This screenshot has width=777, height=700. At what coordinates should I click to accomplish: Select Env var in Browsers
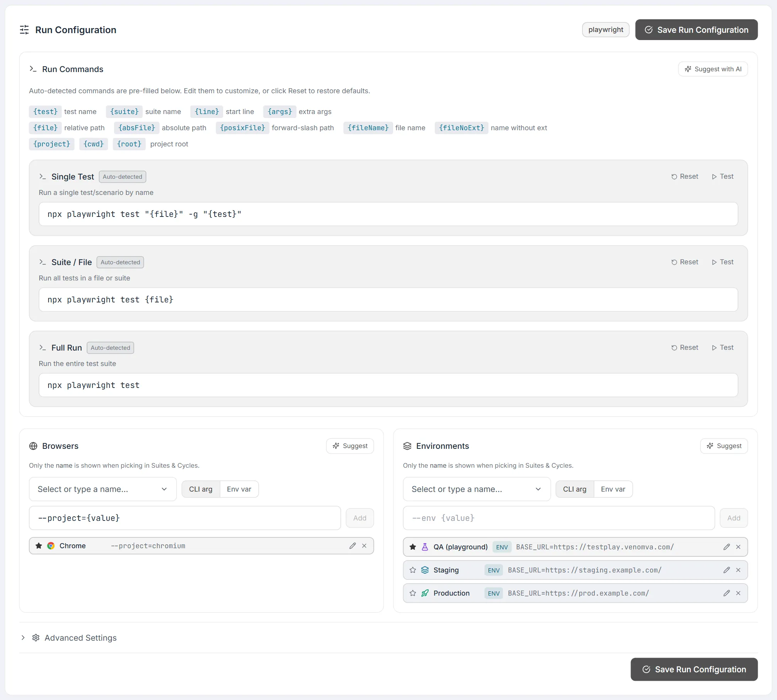point(239,489)
